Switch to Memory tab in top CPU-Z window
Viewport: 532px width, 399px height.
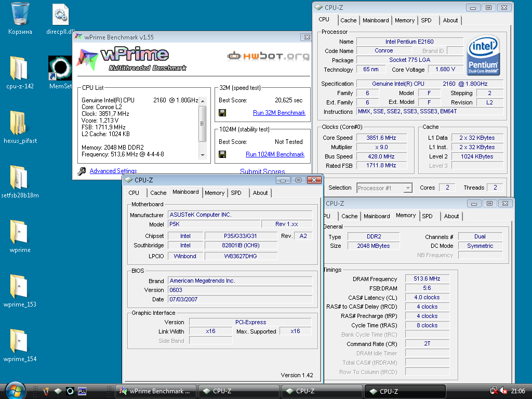click(x=405, y=20)
